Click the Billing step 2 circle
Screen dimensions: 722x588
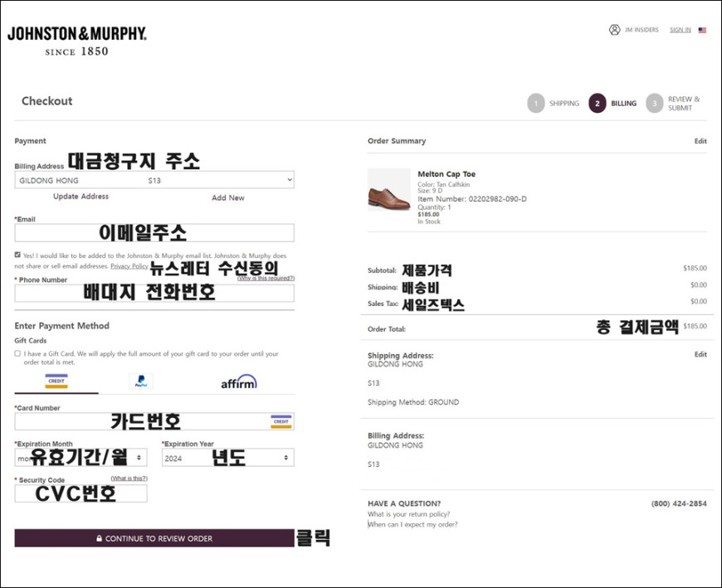(x=598, y=103)
